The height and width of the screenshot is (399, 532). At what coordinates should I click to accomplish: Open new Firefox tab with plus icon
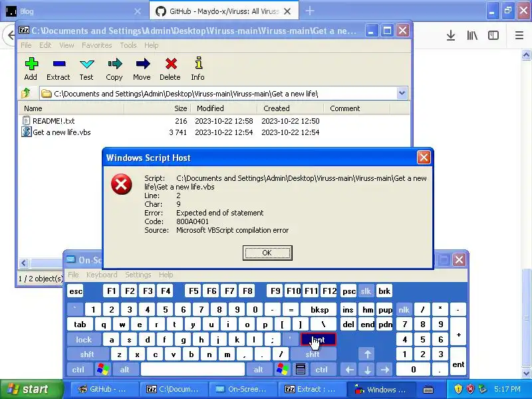310,11
